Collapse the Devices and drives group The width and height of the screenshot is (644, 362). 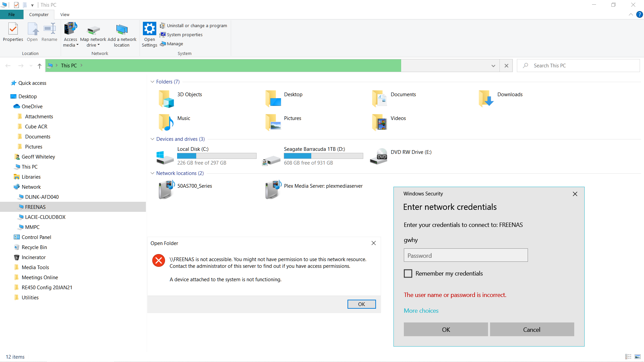pyautogui.click(x=152, y=139)
